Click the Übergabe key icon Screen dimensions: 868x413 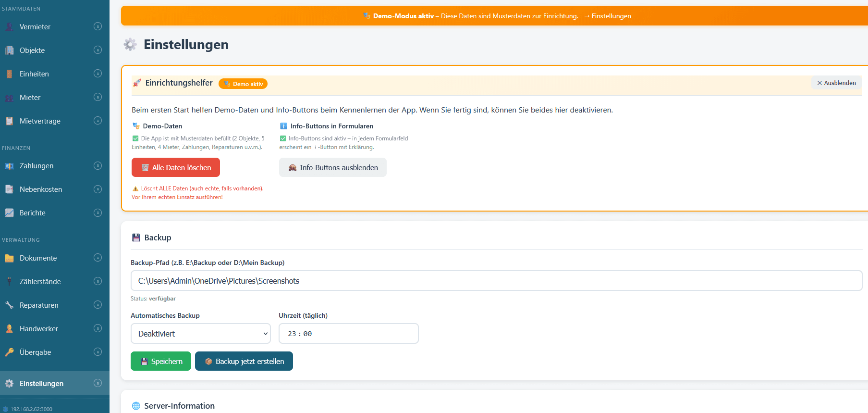pos(9,352)
